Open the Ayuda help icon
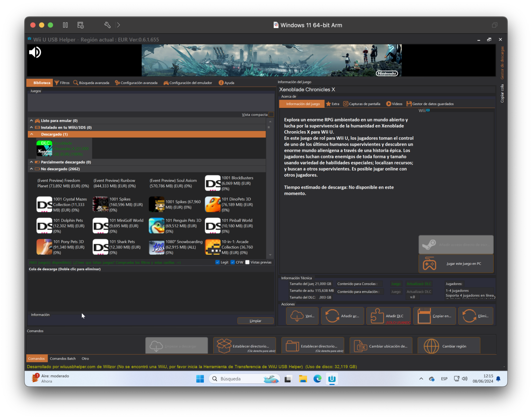 tap(221, 83)
